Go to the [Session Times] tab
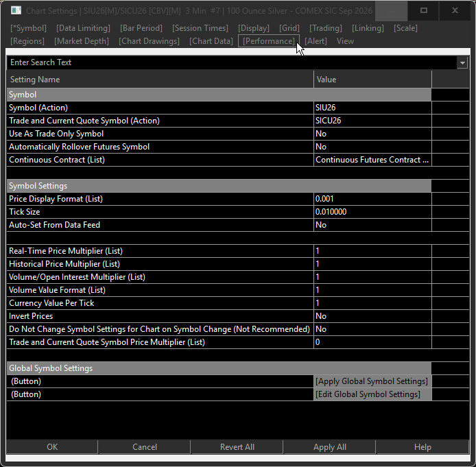476x467 pixels. click(x=200, y=28)
